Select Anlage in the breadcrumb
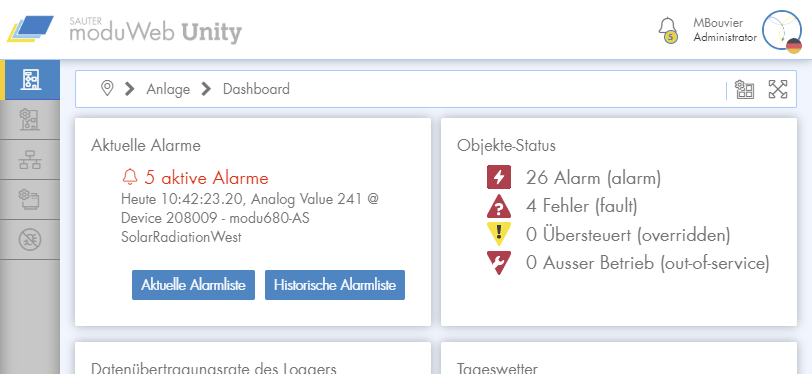812x374 pixels. click(x=168, y=89)
